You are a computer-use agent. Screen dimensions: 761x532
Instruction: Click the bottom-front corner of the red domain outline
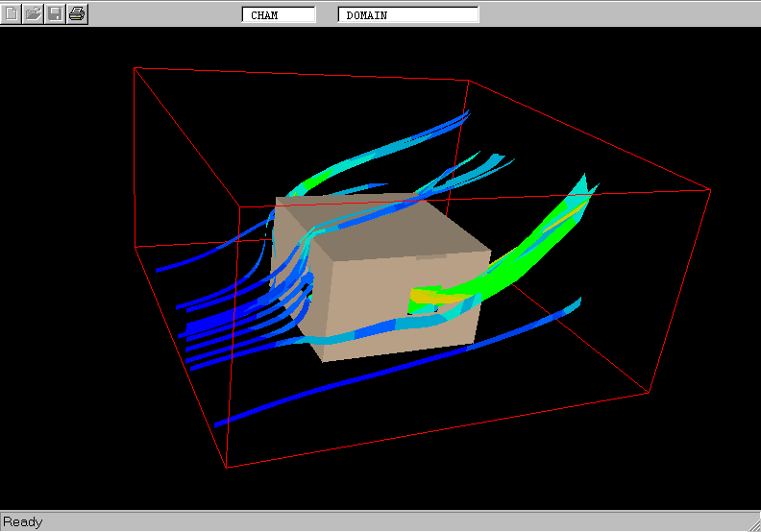point(227,468)
